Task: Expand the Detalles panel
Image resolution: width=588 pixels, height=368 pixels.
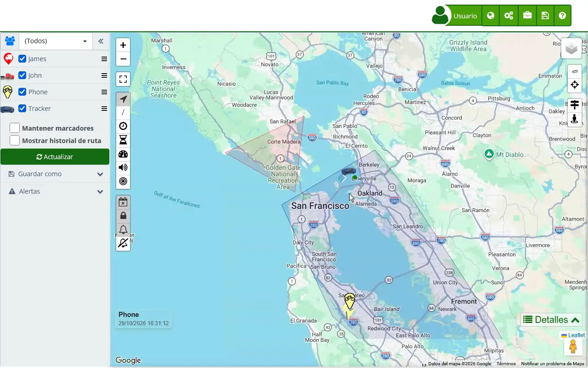Action: click(552, 320)
